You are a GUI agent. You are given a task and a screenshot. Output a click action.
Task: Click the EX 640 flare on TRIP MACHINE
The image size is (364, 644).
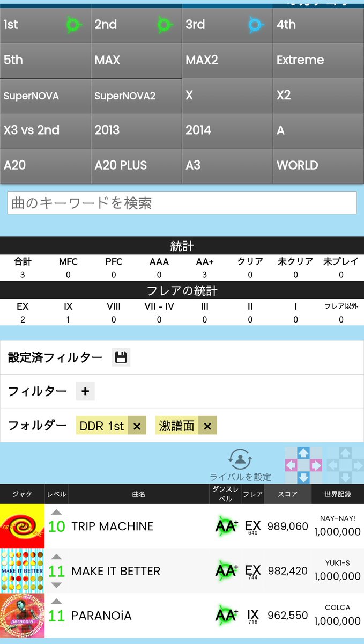click(x=253, y=528)
